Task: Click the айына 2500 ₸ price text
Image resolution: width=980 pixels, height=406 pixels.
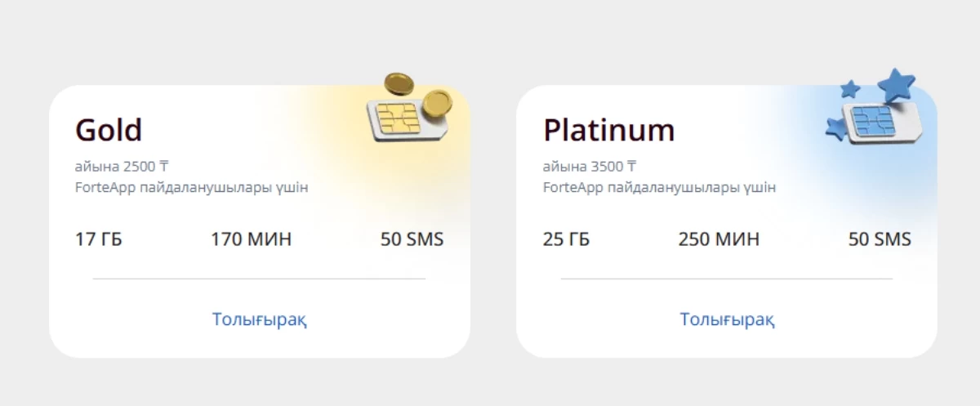Action: click(122, 167)
